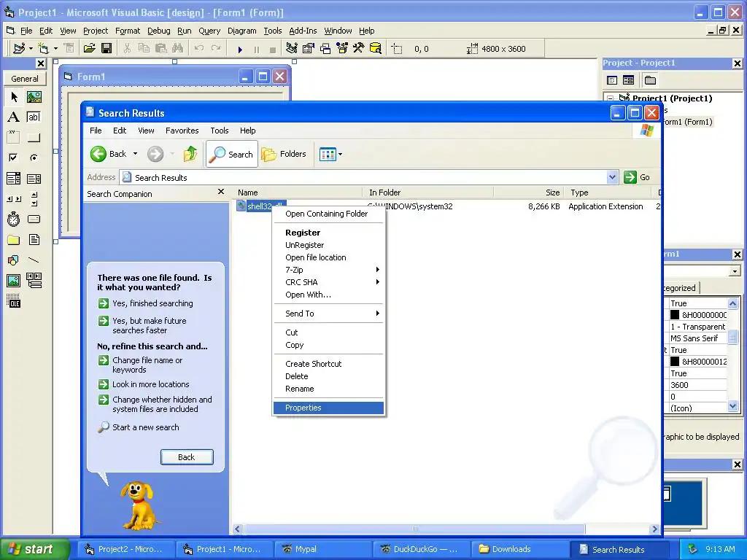Viewport: 747px width, 560px height.
Task: Open Form Layout Window toolbar icon
Action: pyautogui.click(x=325, y=49)
